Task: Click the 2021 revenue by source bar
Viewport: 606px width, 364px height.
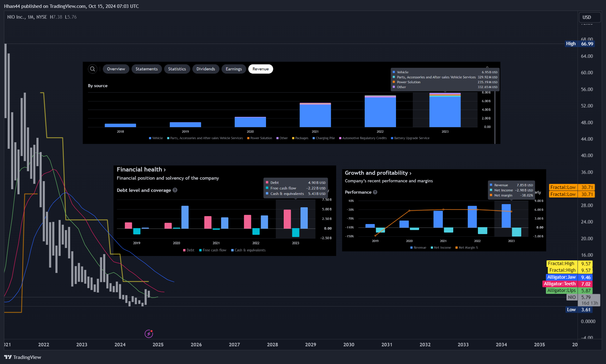Action: coord(315,115)
